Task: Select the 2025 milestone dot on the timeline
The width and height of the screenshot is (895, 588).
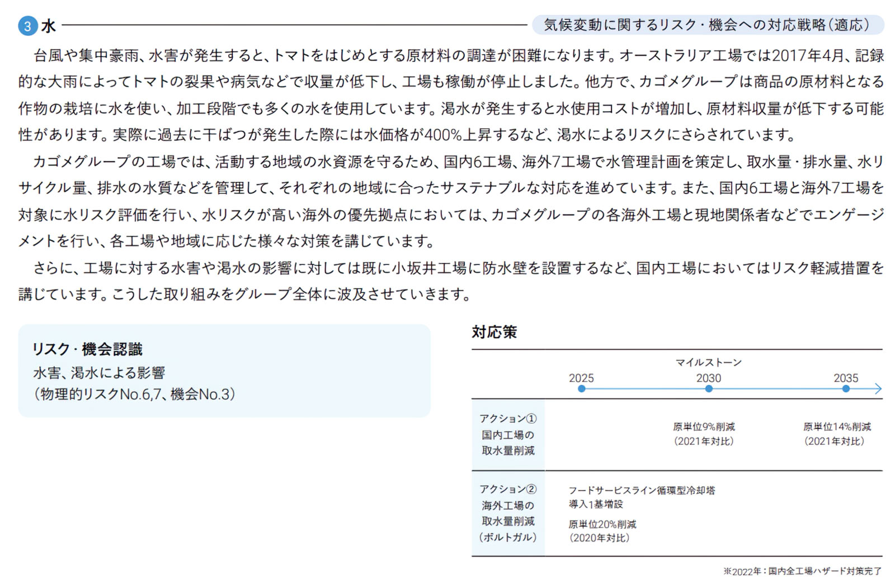Action: click(x=581, y=388)
